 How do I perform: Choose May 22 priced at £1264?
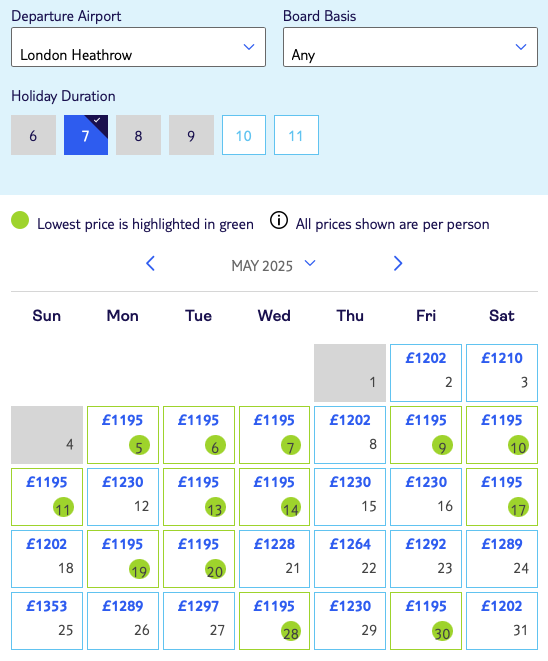(350, 559)
